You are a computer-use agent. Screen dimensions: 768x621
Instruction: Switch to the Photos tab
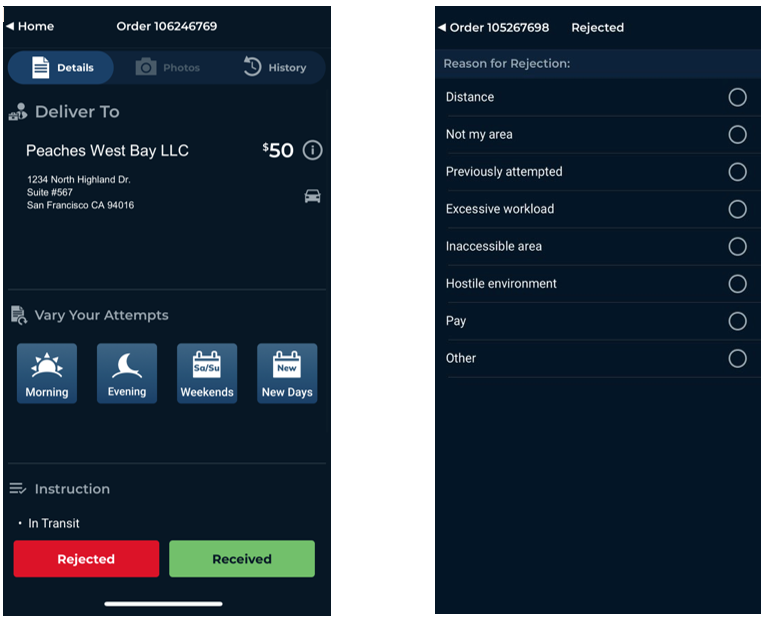168,68
